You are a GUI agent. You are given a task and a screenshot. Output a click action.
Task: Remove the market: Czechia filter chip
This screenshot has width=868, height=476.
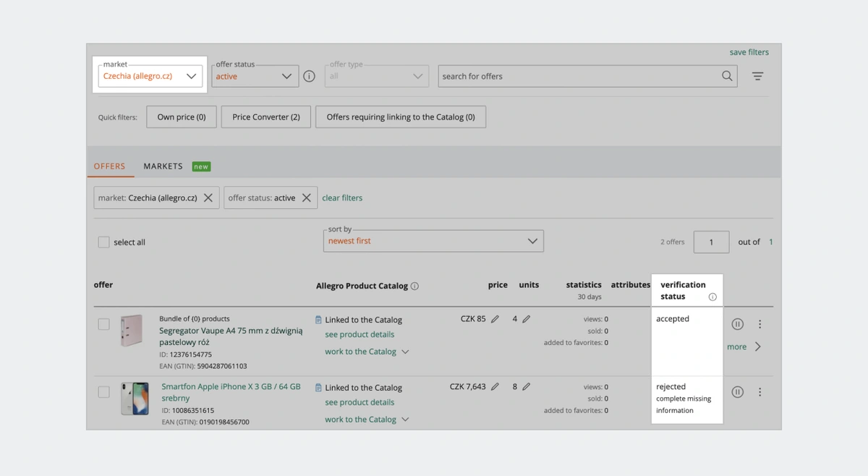208,197
